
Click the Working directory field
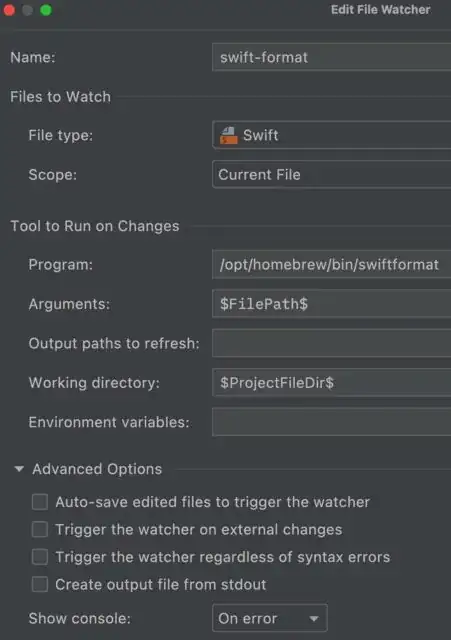(x=331, y=383)
